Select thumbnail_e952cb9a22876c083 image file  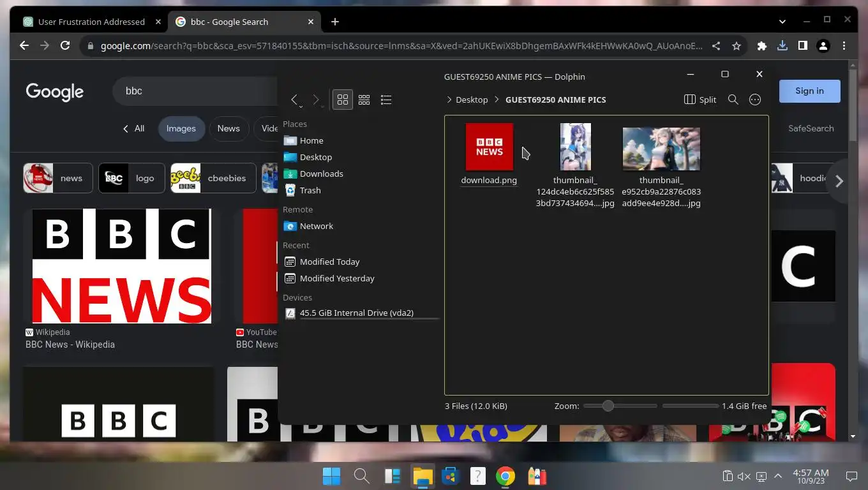661,166
